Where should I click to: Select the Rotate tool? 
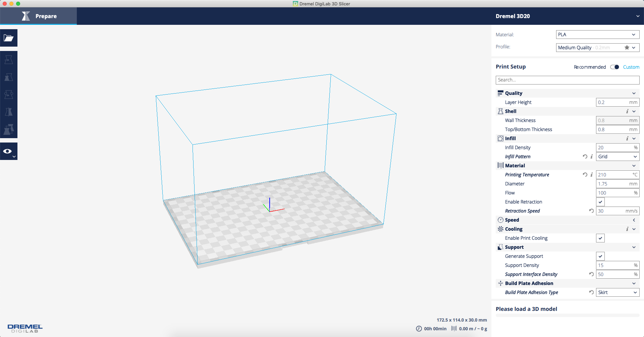(9, 94)
